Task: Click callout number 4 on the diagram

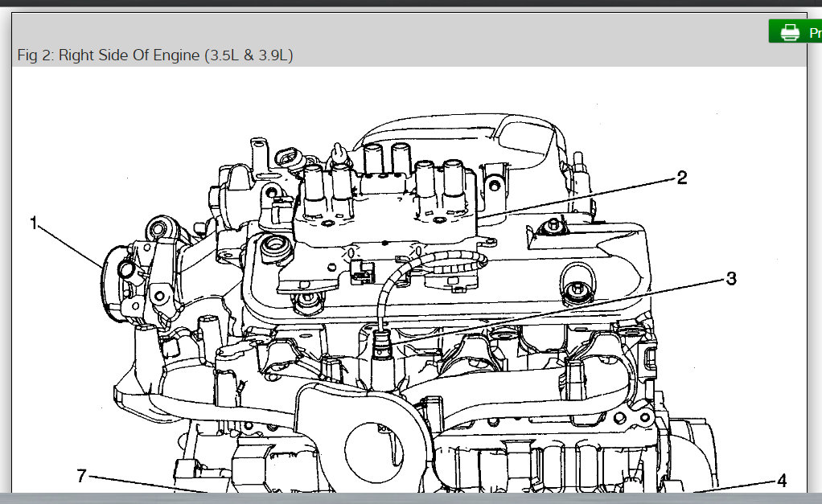Action: [x=782, y=481]
